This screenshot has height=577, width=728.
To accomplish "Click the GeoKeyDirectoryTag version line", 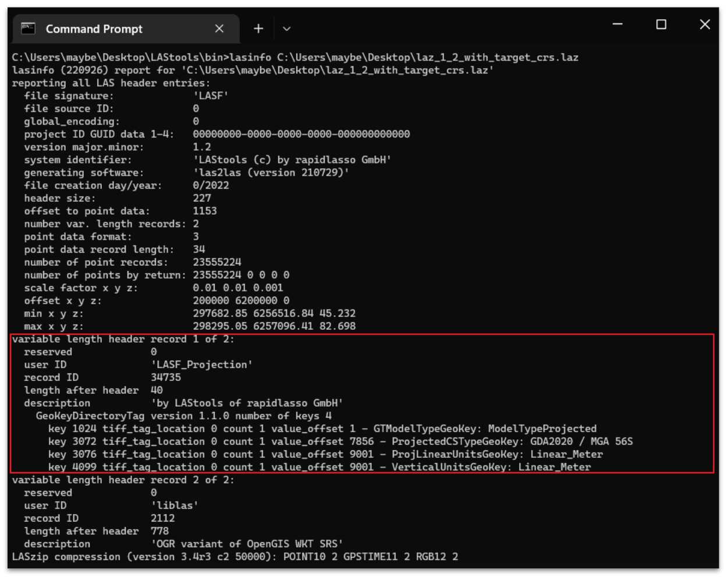I will click(x=184, y=416).
